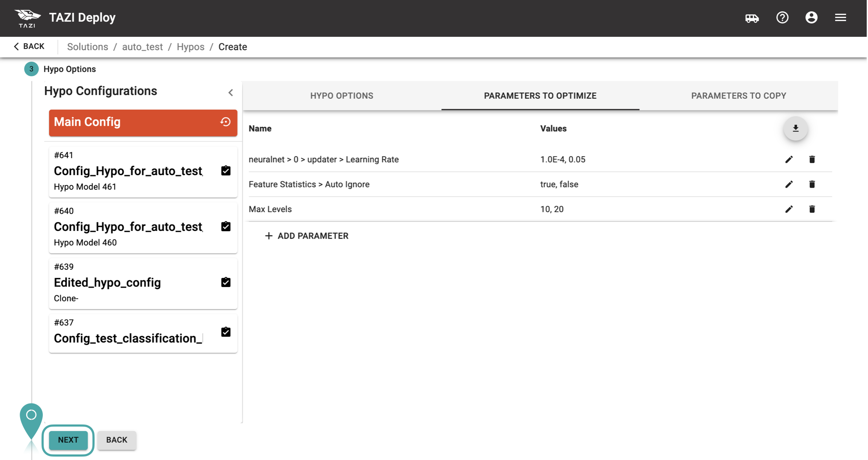Edit the Auto Ignore parameter
This screenshot has height=460, width=868.
789,185
